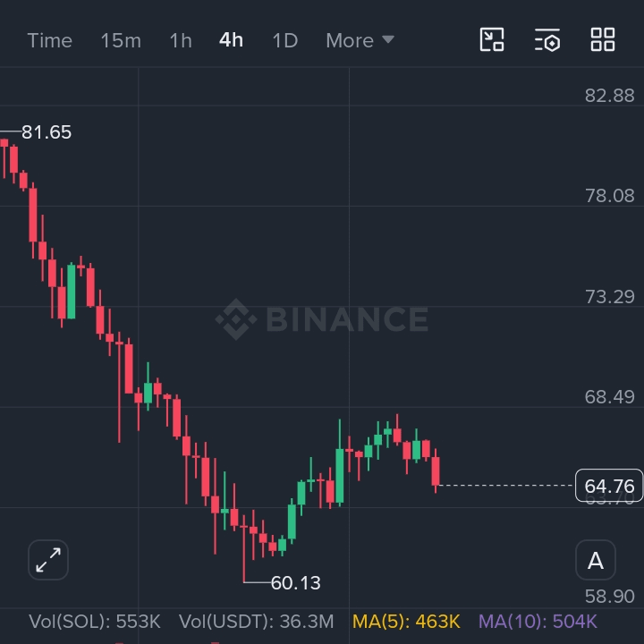Screen dimensions: 644x644
Task: Switch to the 15m interval
Action: coord(121,40)
